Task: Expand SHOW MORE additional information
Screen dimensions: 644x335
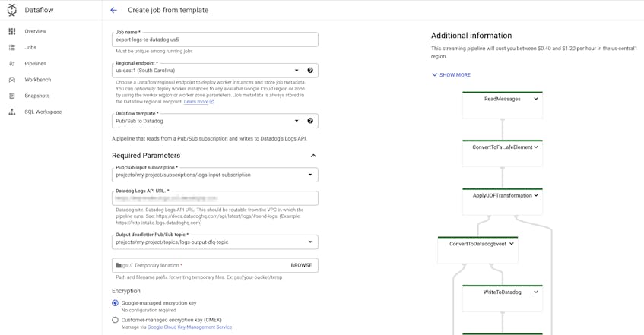Action: [x=451, y=74]
